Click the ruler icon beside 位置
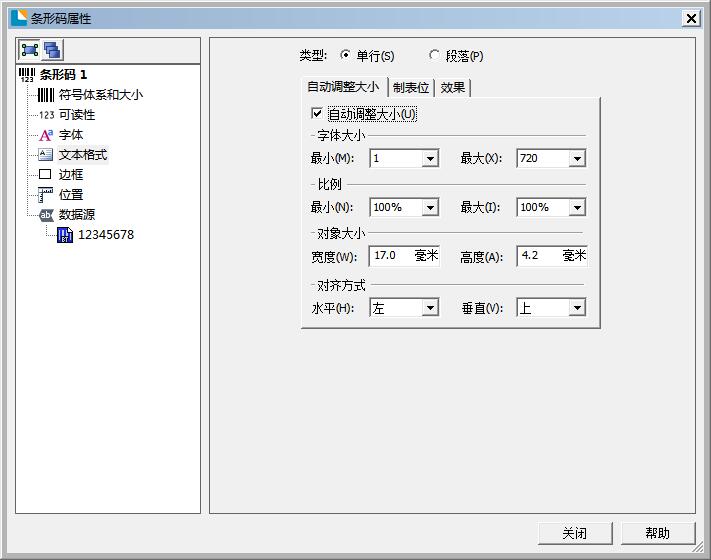Image resolution: width=711 pixels, height=560 pixels. 45,195
